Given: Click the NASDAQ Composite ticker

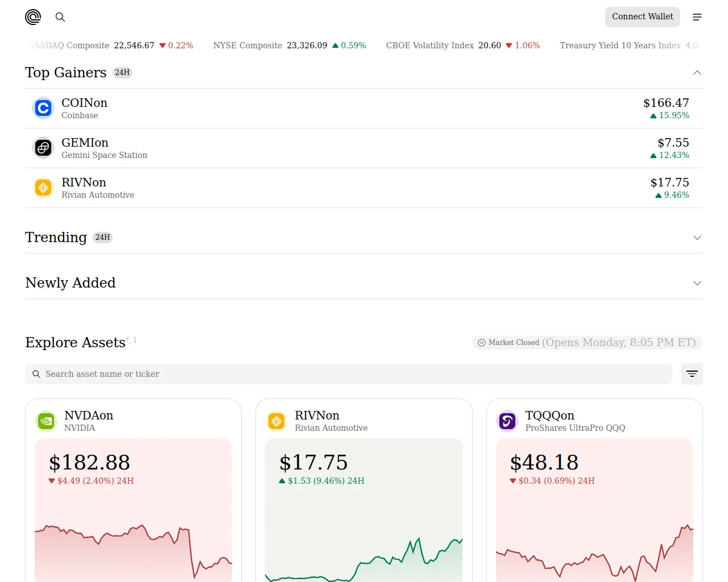Looking at the screenshot, I should tap(110, 45).
